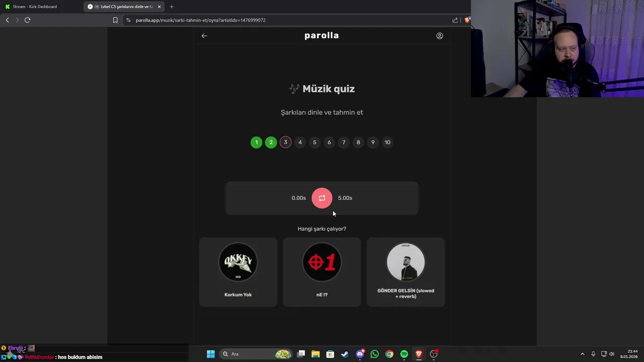Open Google Chrome from taskbar

(x=389, y=354)
